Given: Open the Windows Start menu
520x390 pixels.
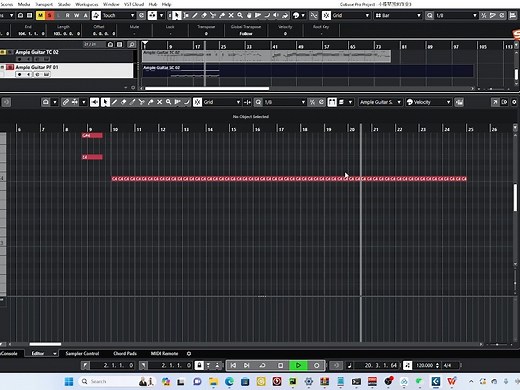Looking at the screenshot, I should 69,381.
